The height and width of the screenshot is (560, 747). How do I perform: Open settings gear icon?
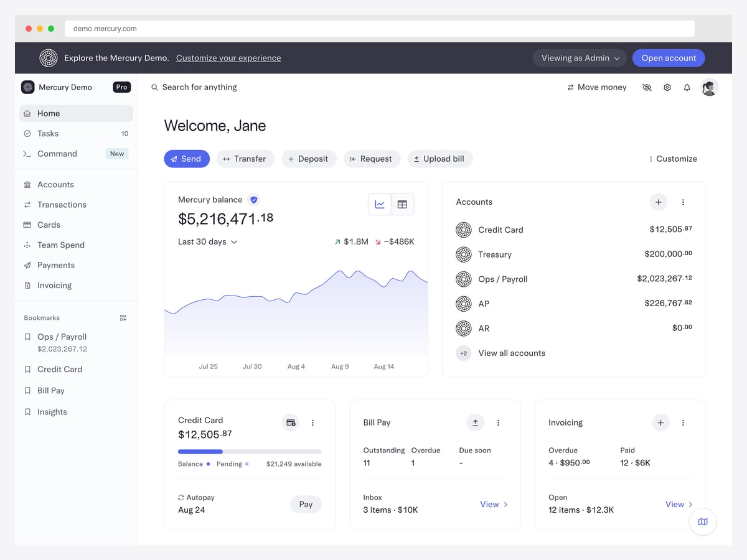click(667, 88)
